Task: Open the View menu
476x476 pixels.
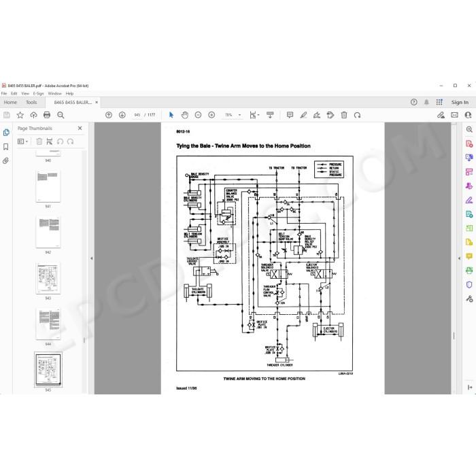Action: coord(25,94)
